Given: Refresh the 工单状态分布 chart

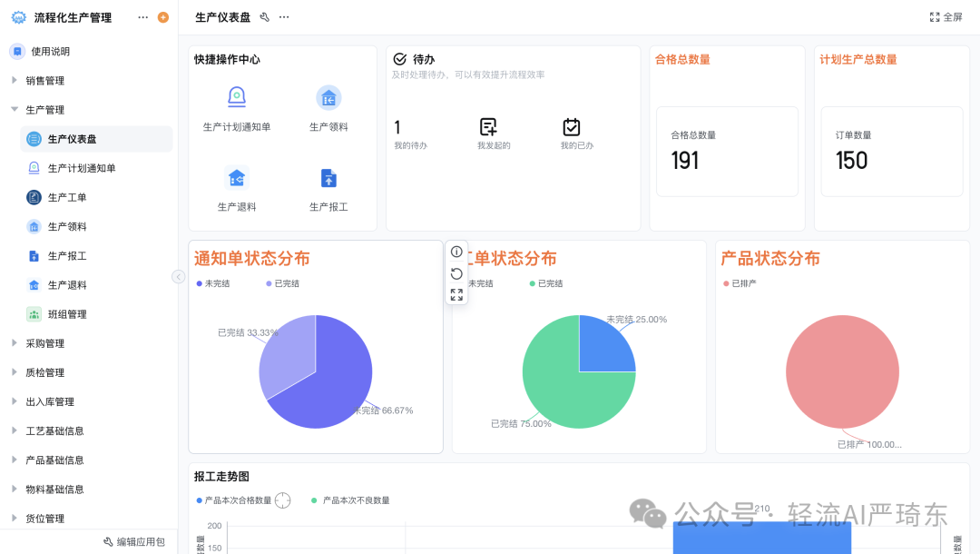Looking at the screenshot, I should [x=456, y=273].
